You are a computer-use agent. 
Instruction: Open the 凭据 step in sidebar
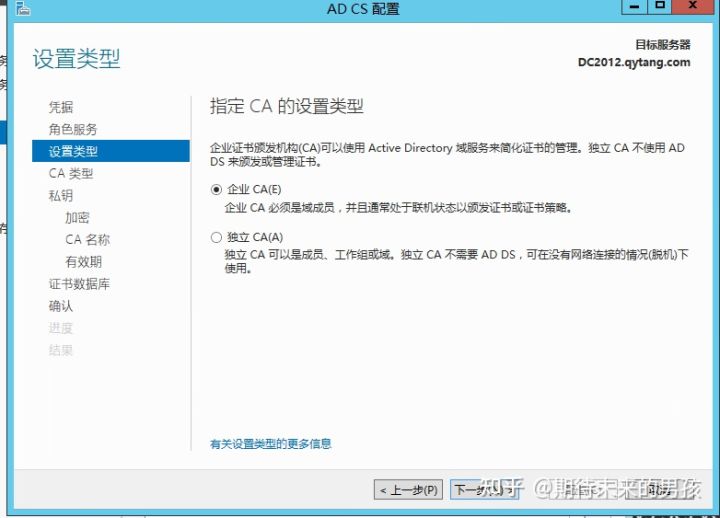click(x=61, y=107)
